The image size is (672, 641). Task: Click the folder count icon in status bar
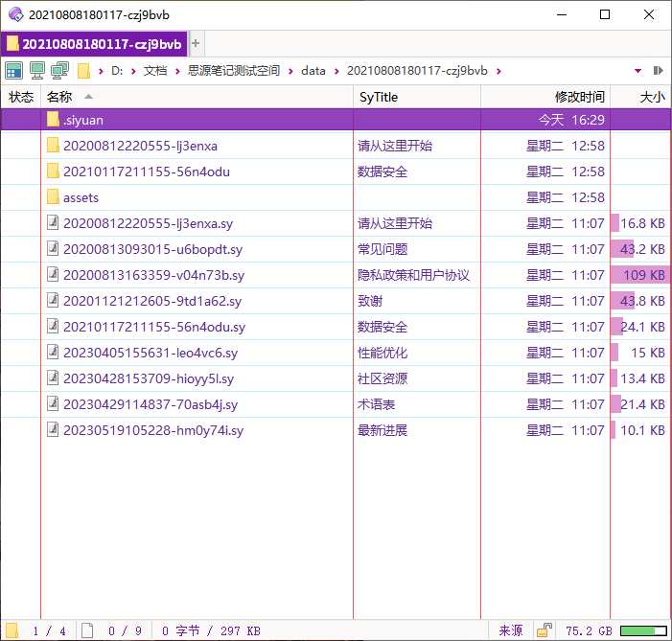pyautogui.click(x=12, y=630)
